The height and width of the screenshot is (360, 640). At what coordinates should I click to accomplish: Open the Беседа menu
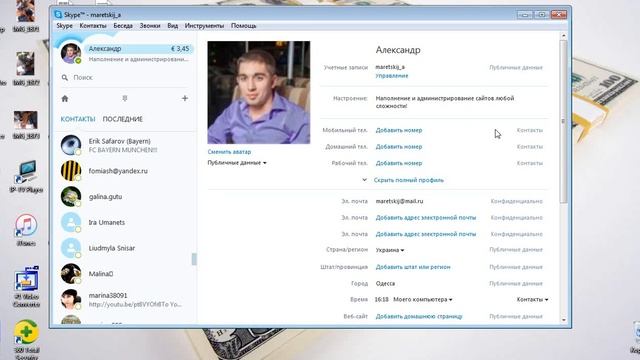click(123, 26)
